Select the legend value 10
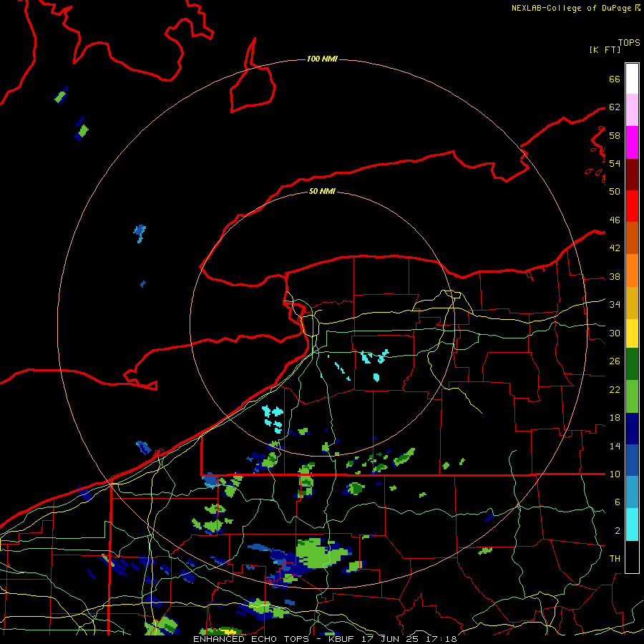This screenshot has height=644, width=644. [615, 474]
